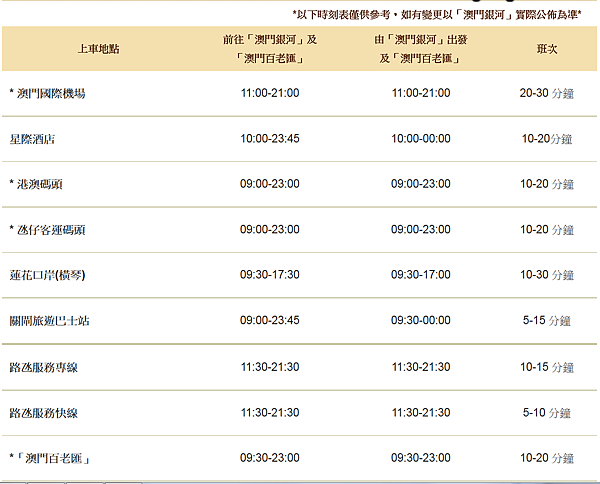Click the 澳門國際機場 row label
The width and height of the screenshot is (600, 484).
47,93
